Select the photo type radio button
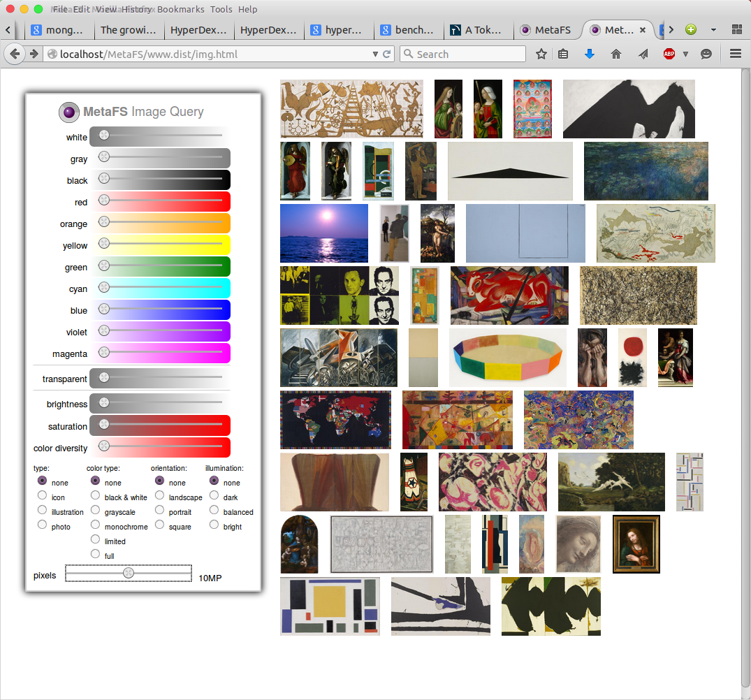Image resolution: width=751 pixels, height=700 pixels. [x=42, y=525]
